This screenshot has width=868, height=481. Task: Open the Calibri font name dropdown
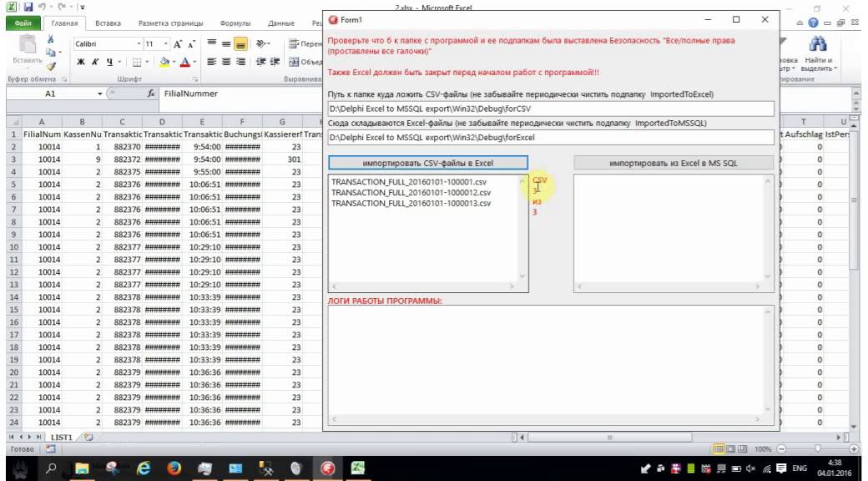tap(139, 43)
